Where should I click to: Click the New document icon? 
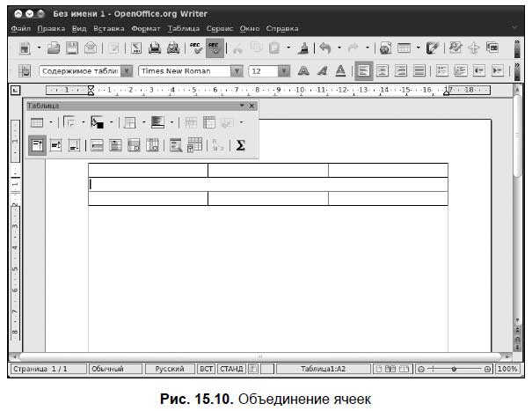pyautogui.click(x=25, y=48)
